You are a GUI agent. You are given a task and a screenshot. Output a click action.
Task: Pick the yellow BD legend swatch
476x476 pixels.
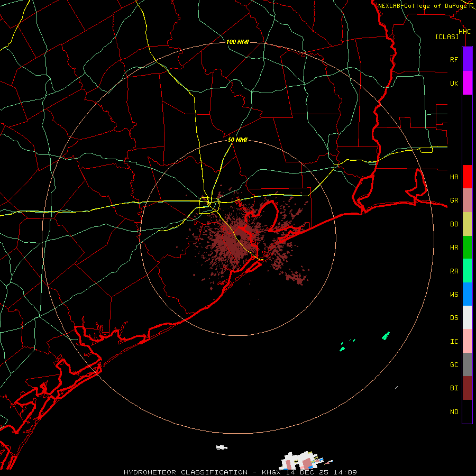pyautogui.click(x=467, y=224)
